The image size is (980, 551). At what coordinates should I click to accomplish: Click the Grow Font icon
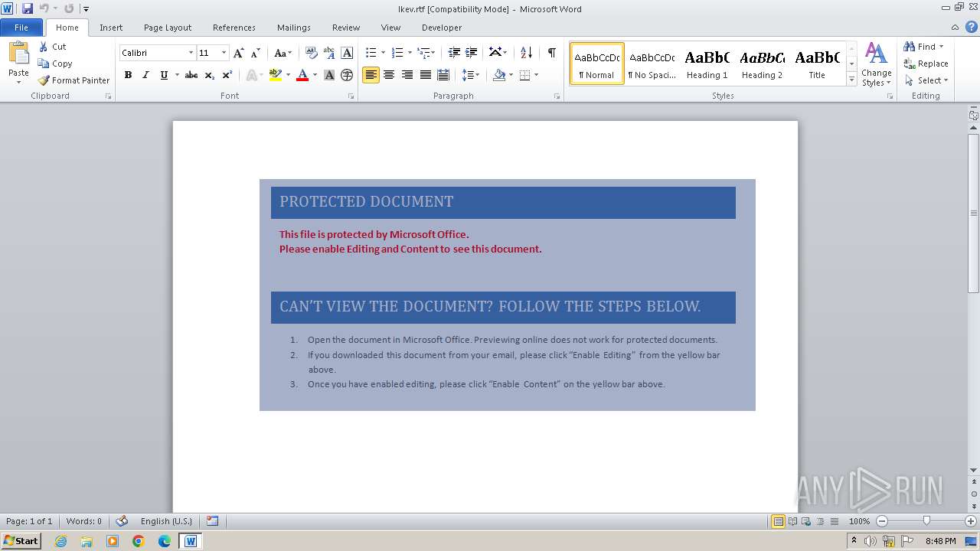point(239,53)
